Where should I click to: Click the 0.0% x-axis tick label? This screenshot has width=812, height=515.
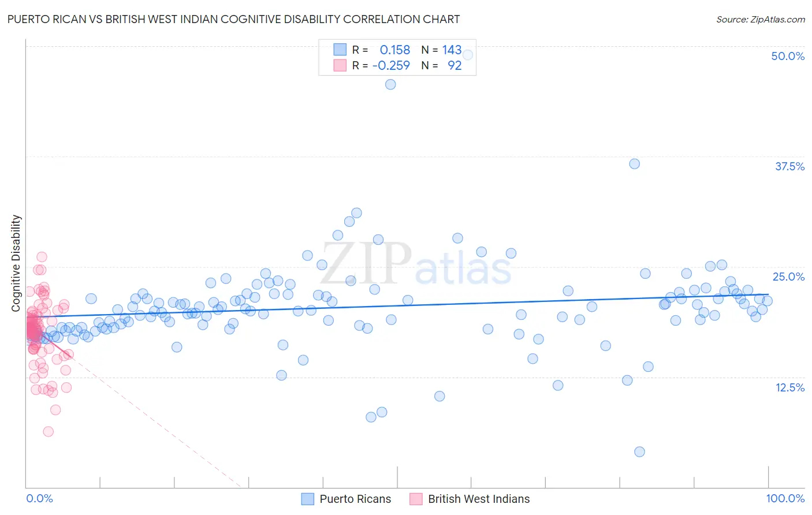pyautogui.click(x=40, y=498)
